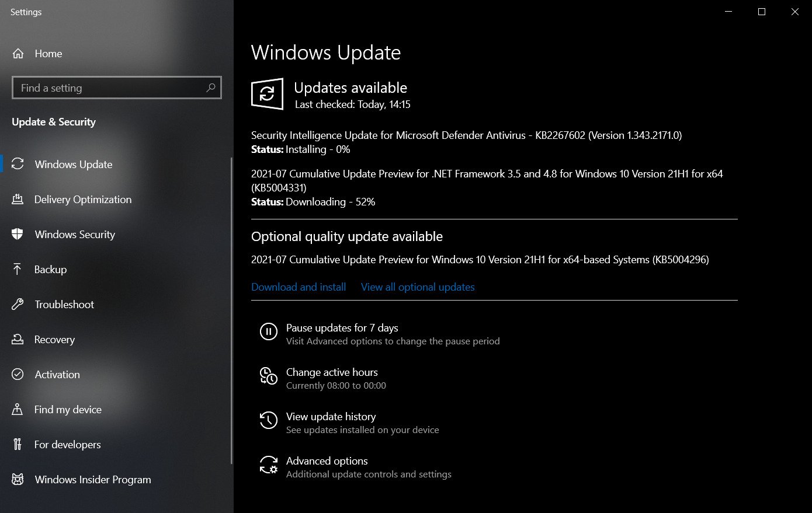Viewport: 812px width, 513px height.
Task: Click the sidebar vertical scrollbar
Action: pos(232,310)
